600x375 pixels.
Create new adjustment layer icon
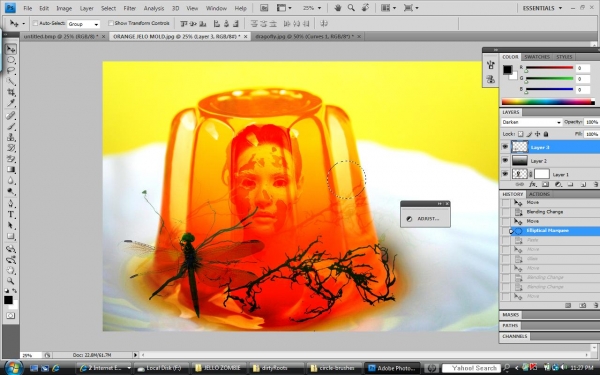(x=558, y=184)
